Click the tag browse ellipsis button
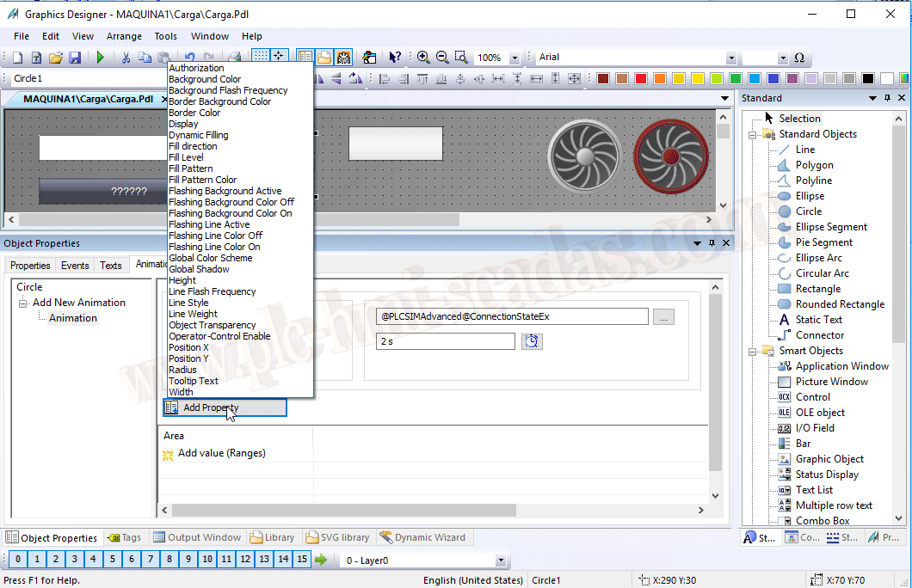Screen dimensions: 912x588 663,316
